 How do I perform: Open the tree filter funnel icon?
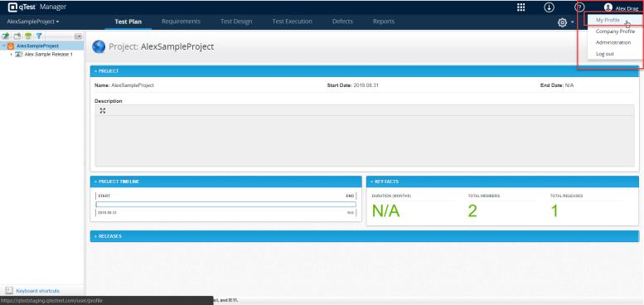39,36
